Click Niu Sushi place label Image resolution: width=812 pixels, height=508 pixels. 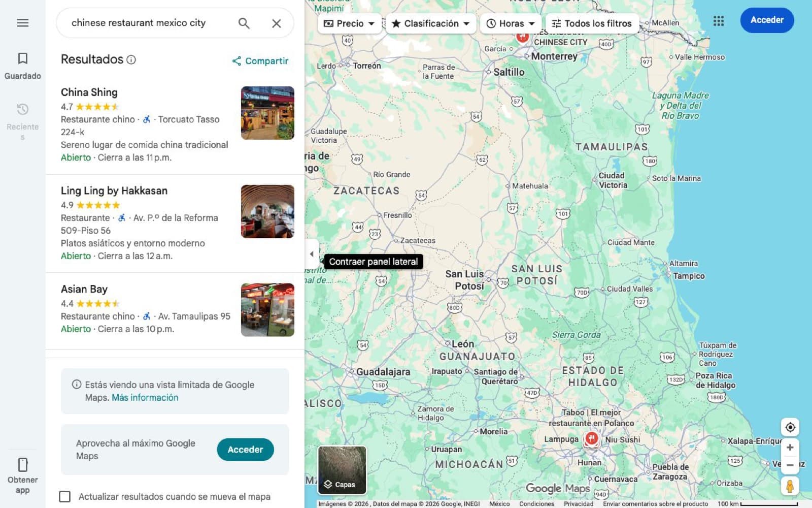click(623, 439)
